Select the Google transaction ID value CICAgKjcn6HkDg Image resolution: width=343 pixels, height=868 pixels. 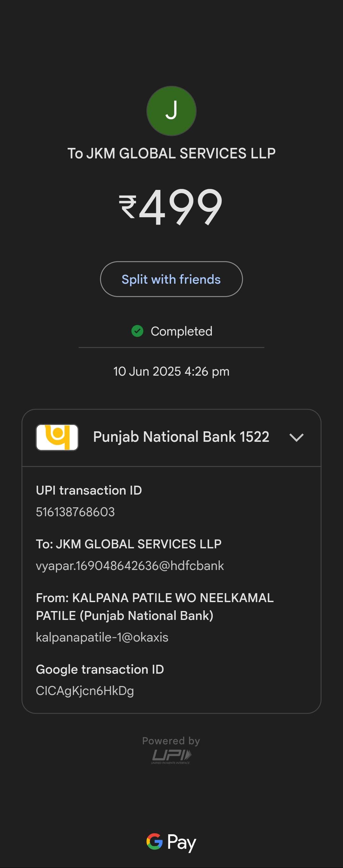tap(85, 691)
